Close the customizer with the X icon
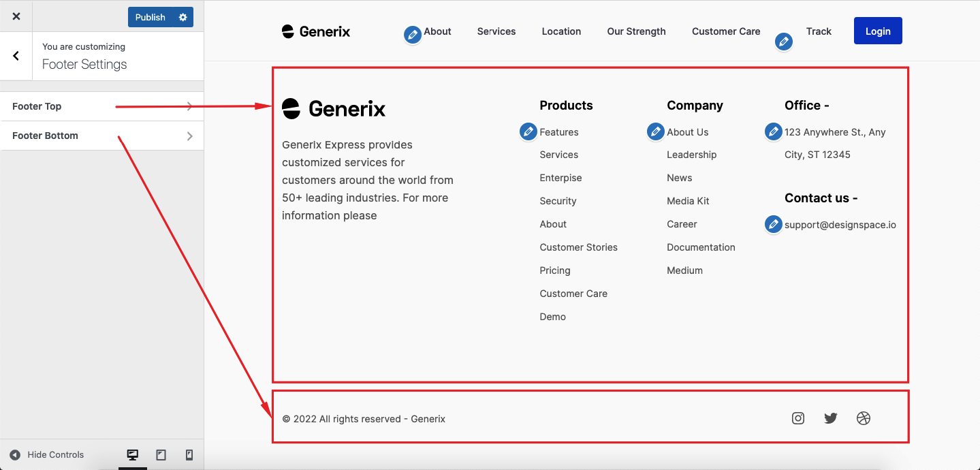 click(x=16, y=17)
